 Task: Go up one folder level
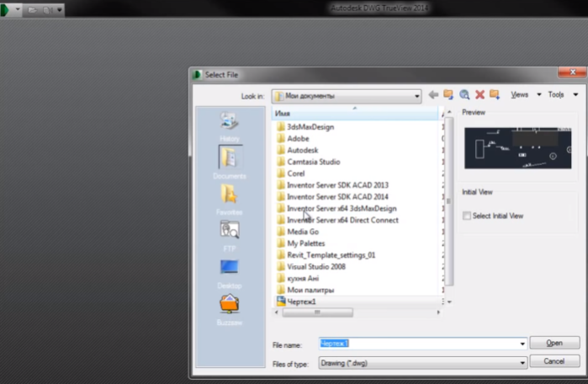448,94
